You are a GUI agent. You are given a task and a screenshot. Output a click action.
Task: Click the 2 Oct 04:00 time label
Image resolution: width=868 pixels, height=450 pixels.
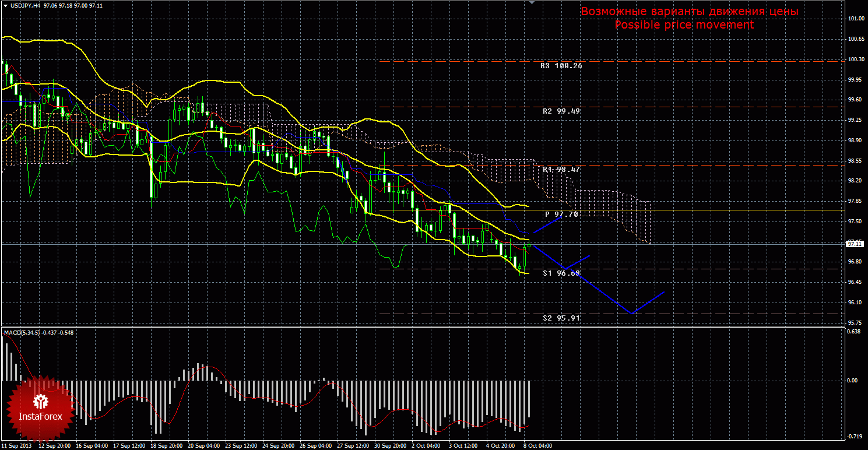click(427, 446)
